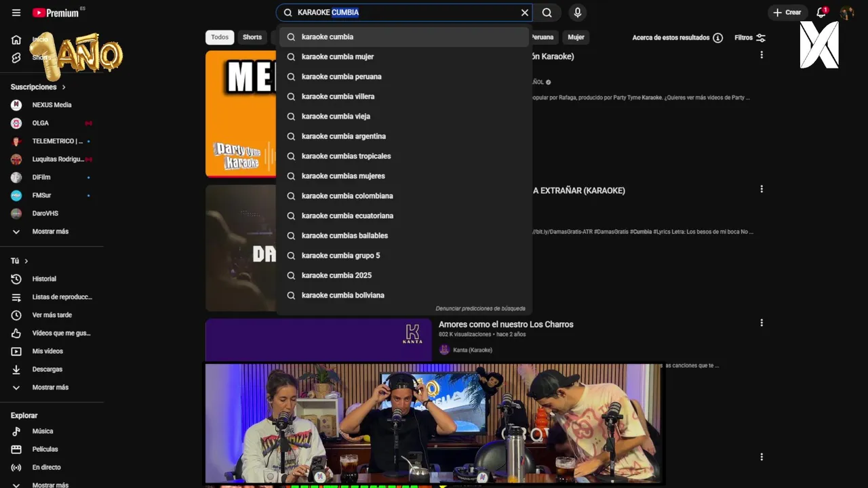Open the Filtros filter panel
The height and width of the screenshot is (488, 868).
point(750,38)
